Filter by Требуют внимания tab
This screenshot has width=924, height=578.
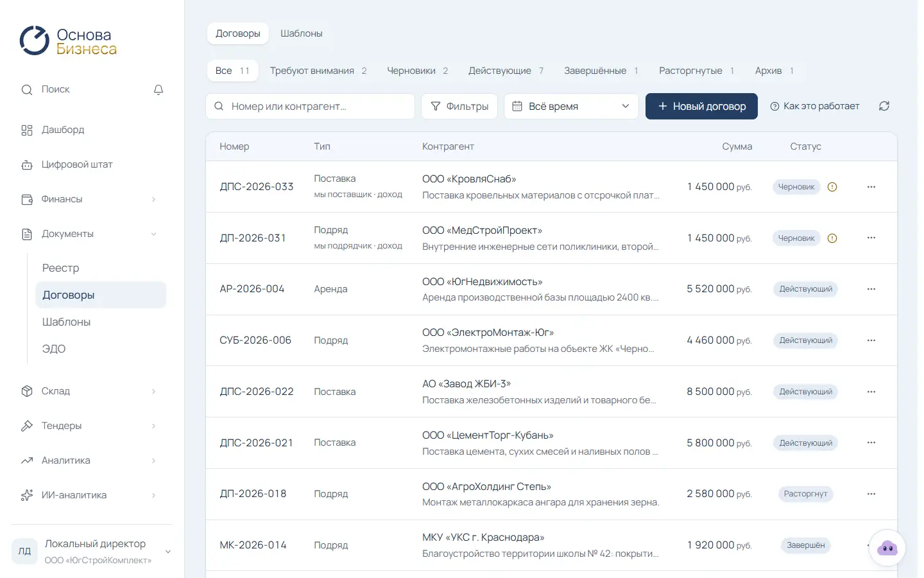click(x=318, y=71)
